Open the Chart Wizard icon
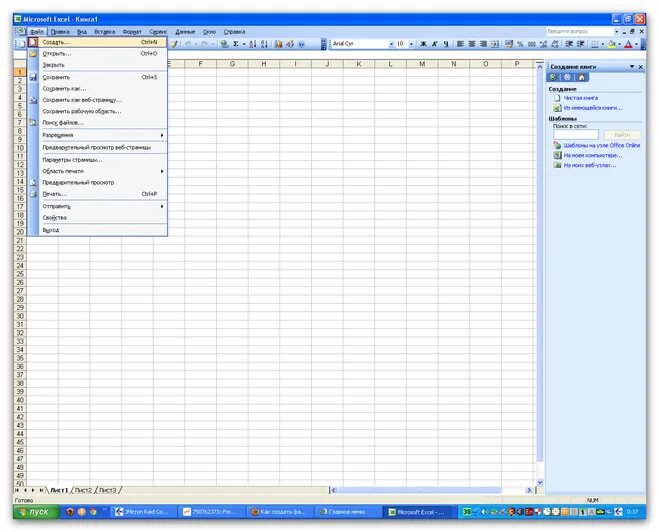 click(278, 44)
